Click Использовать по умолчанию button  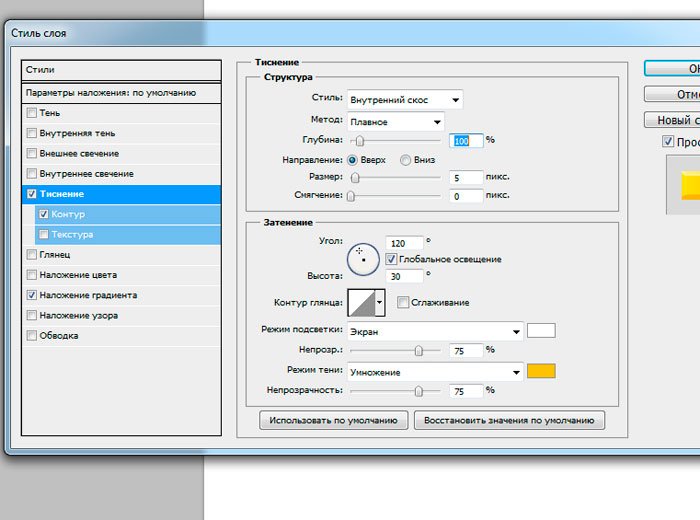(x=333, y=420)
